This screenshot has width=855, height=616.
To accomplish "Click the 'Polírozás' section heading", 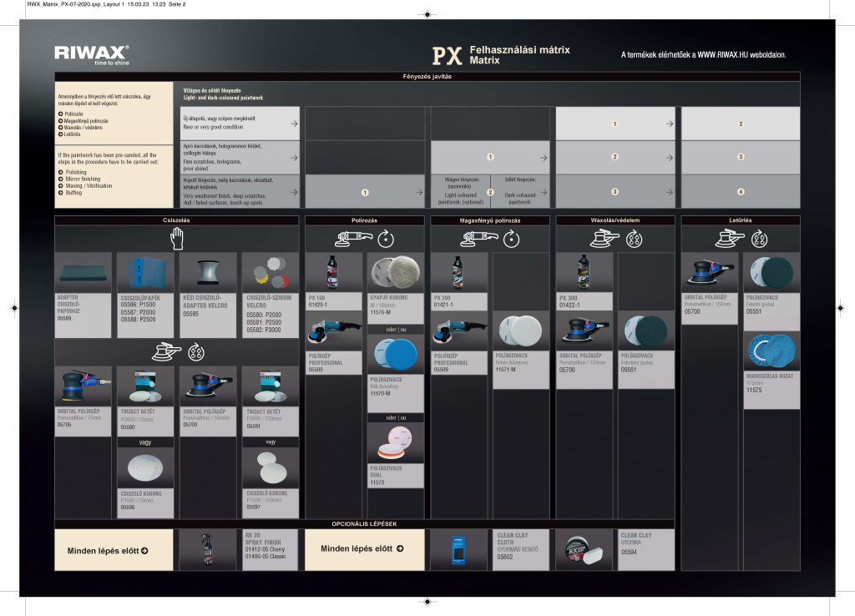I will (x=364, y=220).
